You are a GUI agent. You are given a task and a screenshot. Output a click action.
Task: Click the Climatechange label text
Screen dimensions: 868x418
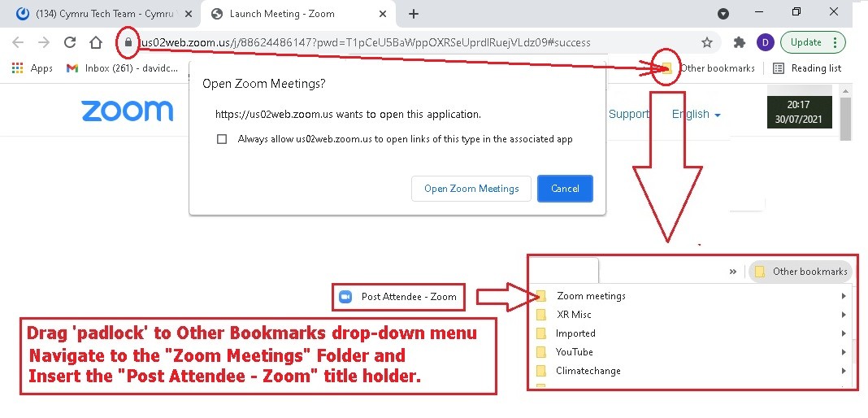(x=588, y=371)
